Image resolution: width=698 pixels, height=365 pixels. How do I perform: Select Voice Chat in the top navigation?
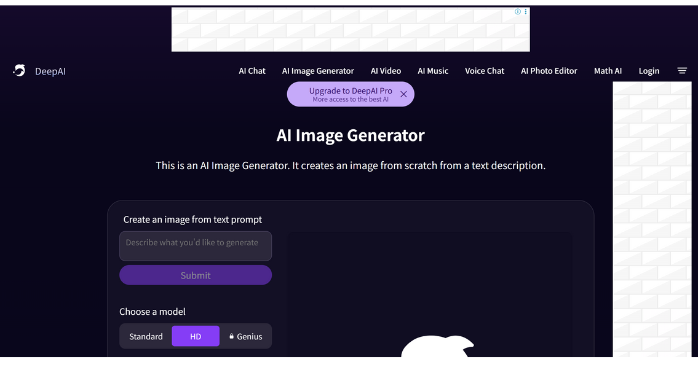pos(484,71)
